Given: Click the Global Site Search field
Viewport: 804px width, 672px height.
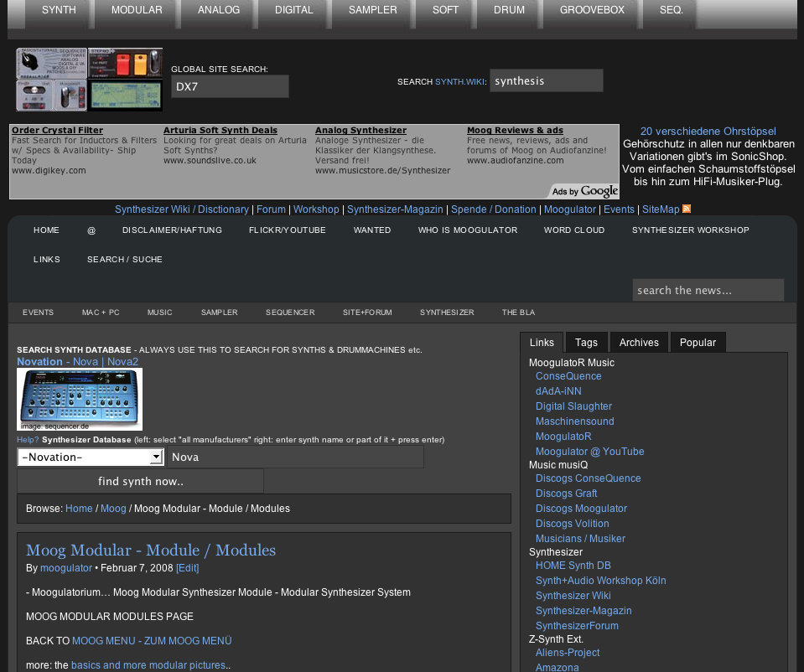Looking at the screenshot, I should (230, 86).
